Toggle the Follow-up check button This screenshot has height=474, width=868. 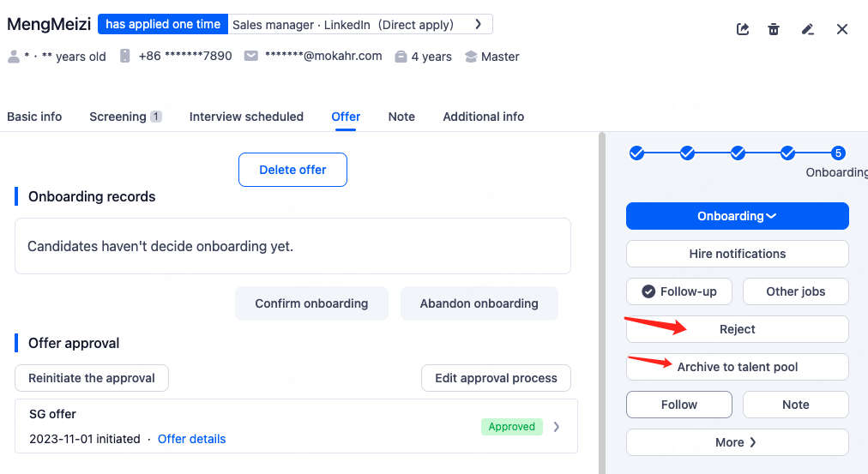tap(679, 291)
